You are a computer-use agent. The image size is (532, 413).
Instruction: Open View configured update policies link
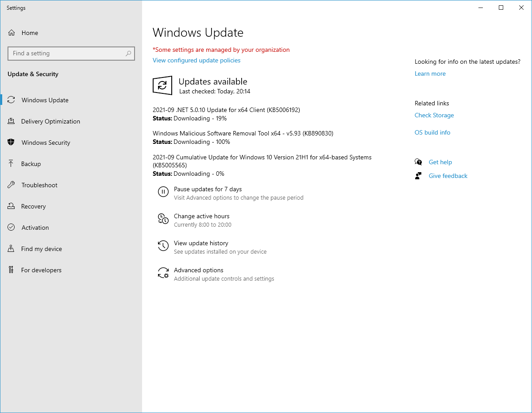coord(197,60)
